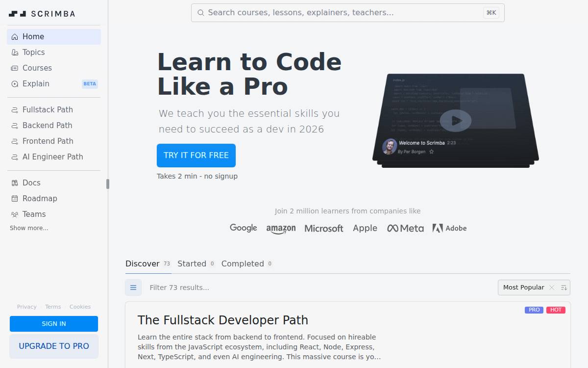Open the Terms link
The image size is (588, 368).
(x=53, y=307)
